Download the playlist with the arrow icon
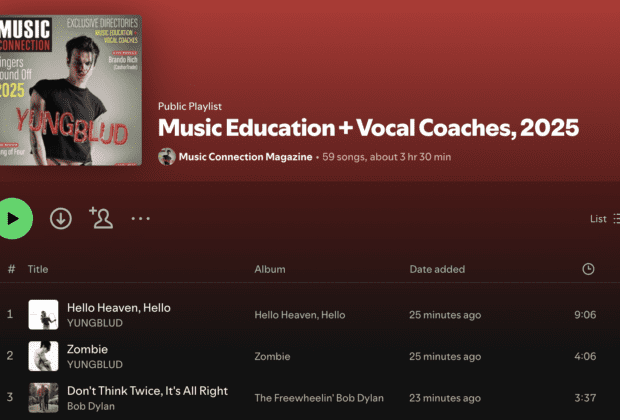This screenshot has height=420, width=620. coord(61,218)
